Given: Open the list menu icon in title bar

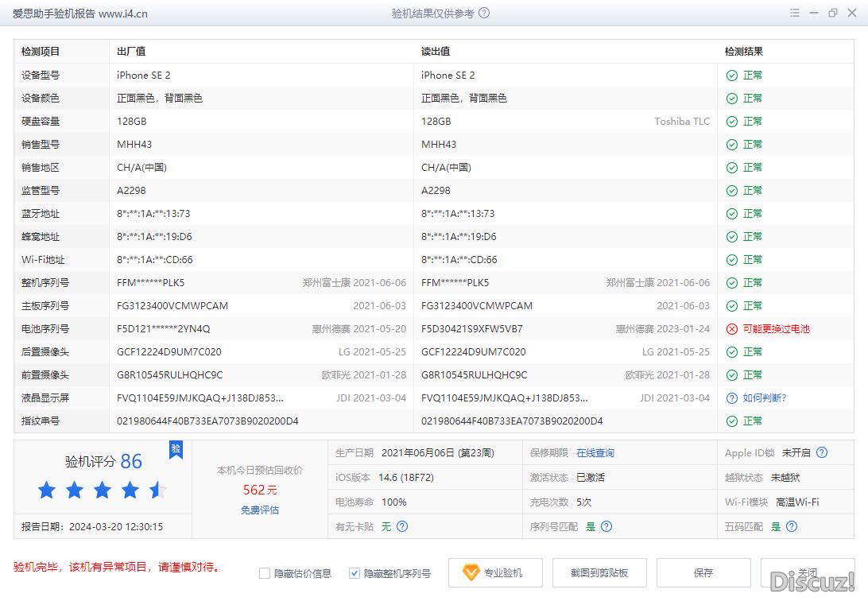Looking at the screenshot, I should (795, 13).
